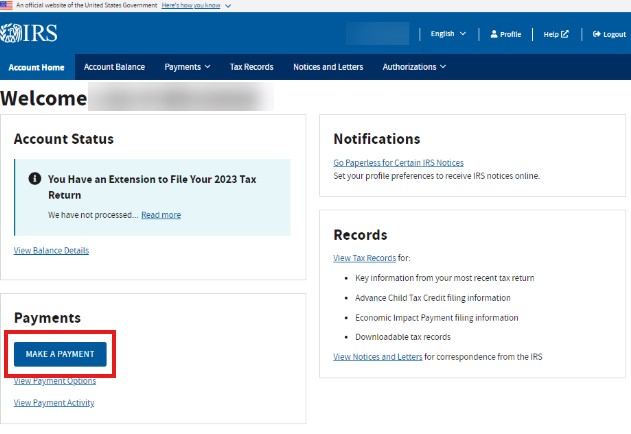This screenshot has width=631, height=434.
Task: Click the logout arrow icon
Action: (x=596, y=34)
